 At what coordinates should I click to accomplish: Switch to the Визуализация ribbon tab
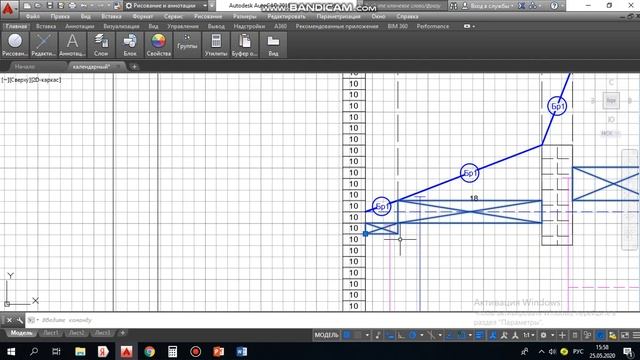(x=121, y=26)
